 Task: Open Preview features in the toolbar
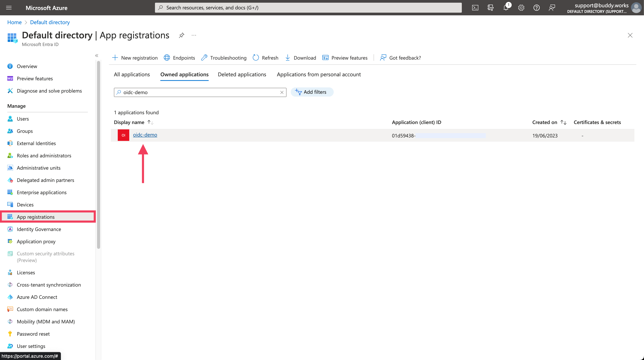tap(345, 58)
